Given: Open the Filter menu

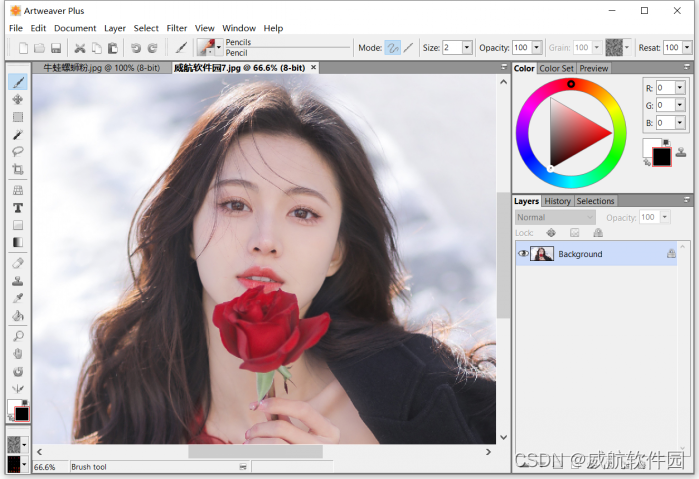Looking at the screenshot, I should pyautogui.click(x=177, y=28).
